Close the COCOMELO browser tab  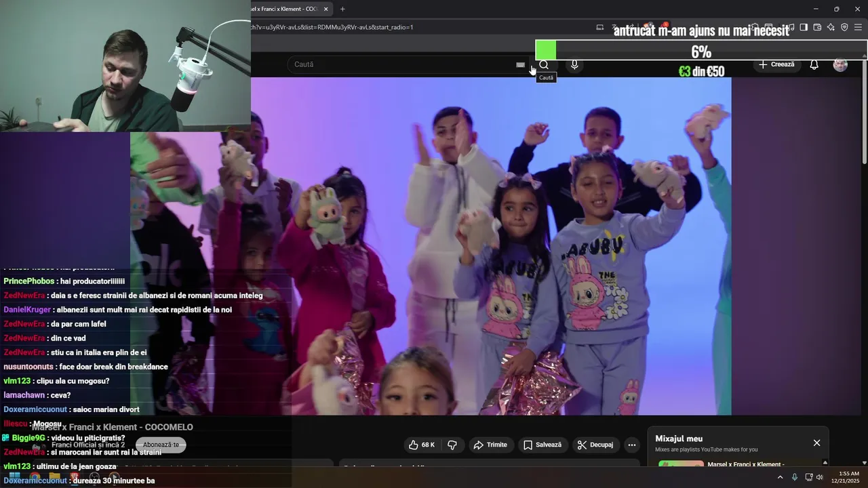pyautogui.click(x=326, y=9)
